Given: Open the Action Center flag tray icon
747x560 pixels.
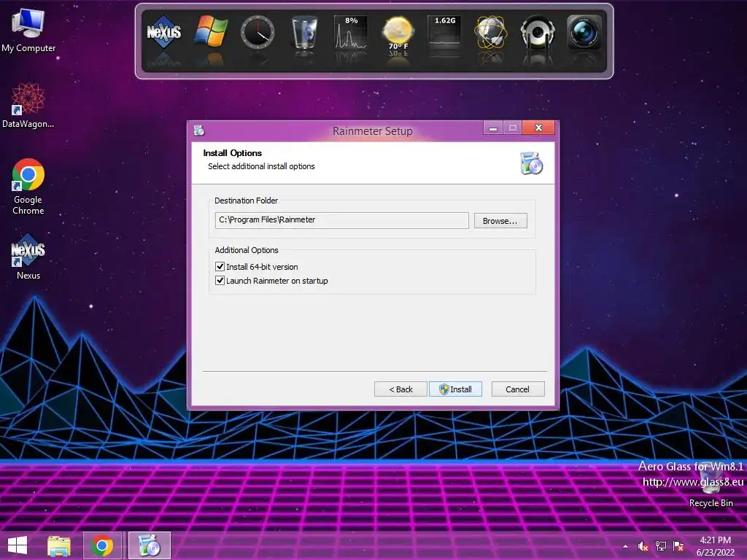Looking at the screenshot, I should [678, 546].
